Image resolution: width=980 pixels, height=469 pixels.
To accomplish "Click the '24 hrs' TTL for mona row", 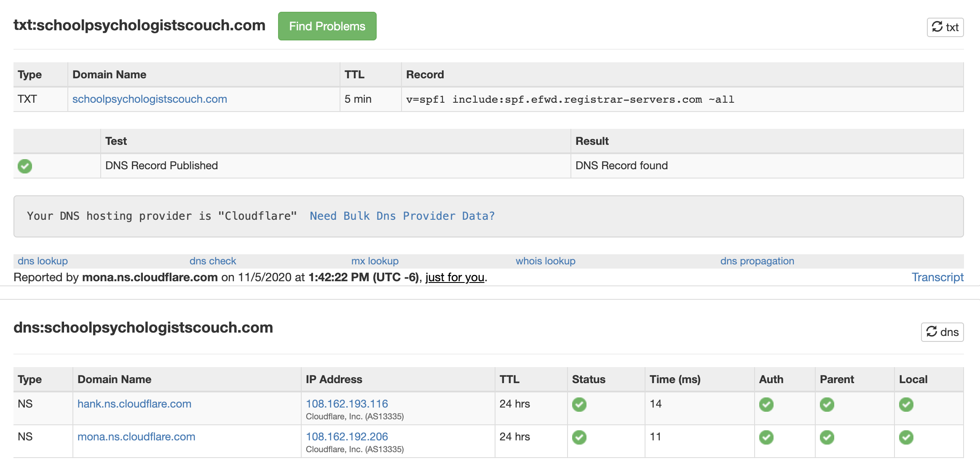I will point(514,437).
